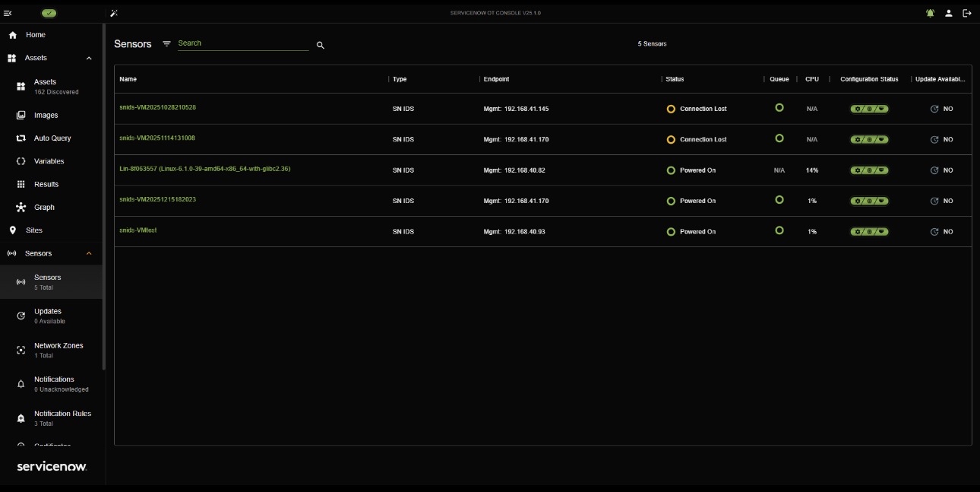The image size is (980, 492).
Task: Open the user account icon
Action: coord(949,13)
